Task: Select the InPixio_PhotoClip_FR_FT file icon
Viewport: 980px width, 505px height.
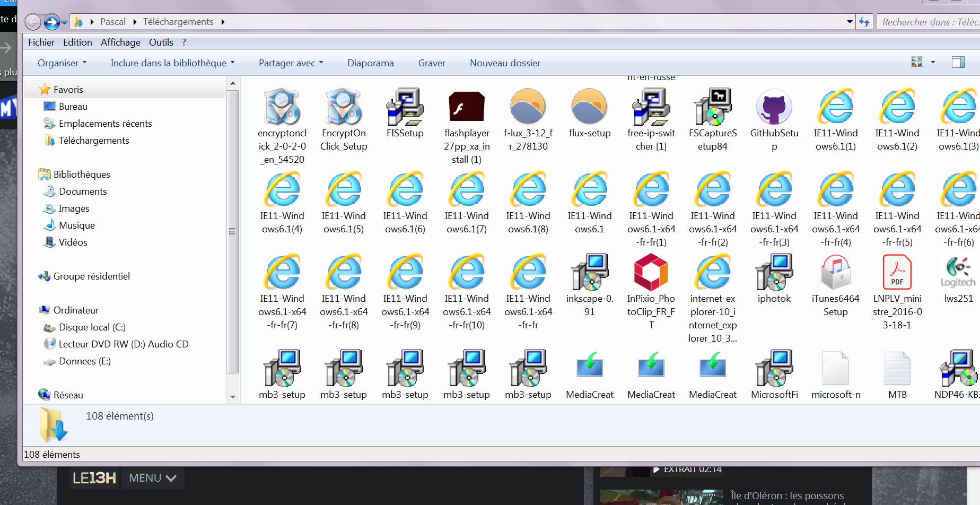Action: (x=651, y=272)
